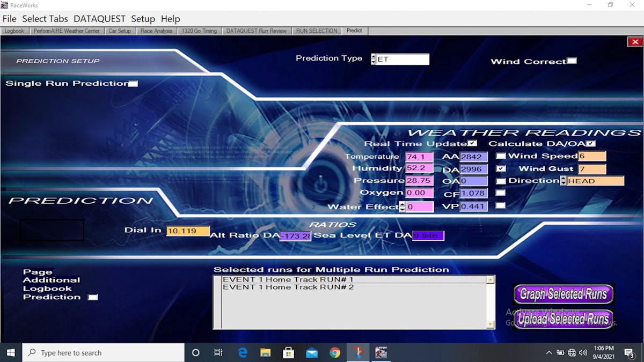Open File Explorer in the taskbar
The image size is (644, 362).
tap(265, 352)
